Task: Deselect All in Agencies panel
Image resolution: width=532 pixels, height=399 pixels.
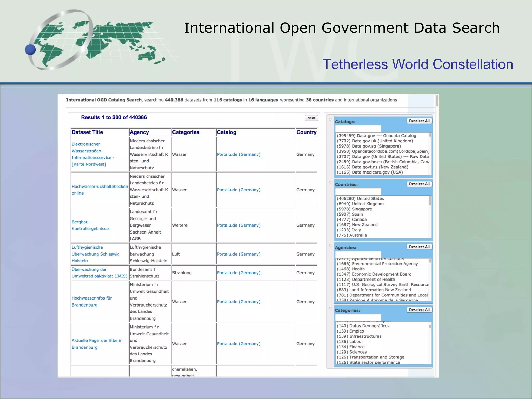Action: [419, 247]
